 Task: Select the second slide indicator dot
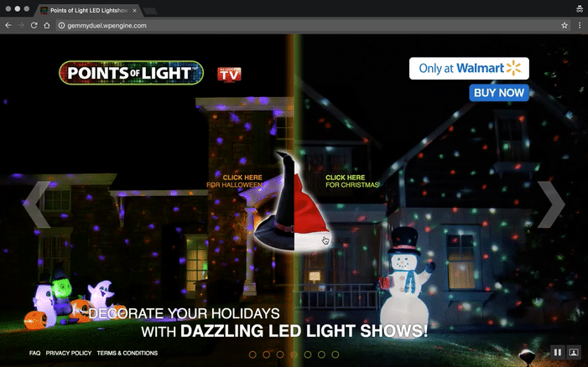pos(266,354)
